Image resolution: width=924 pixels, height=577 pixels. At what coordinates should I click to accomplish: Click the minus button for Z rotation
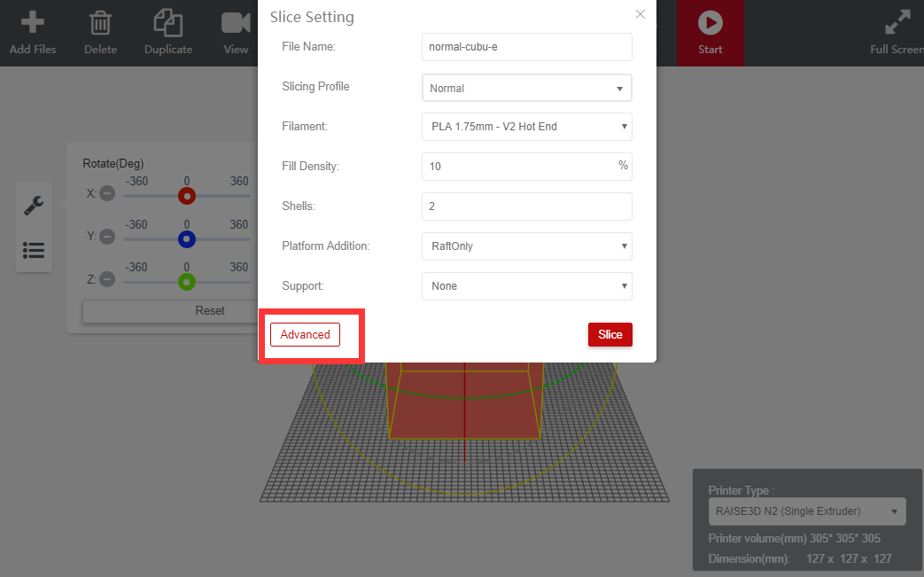point(107,279)
